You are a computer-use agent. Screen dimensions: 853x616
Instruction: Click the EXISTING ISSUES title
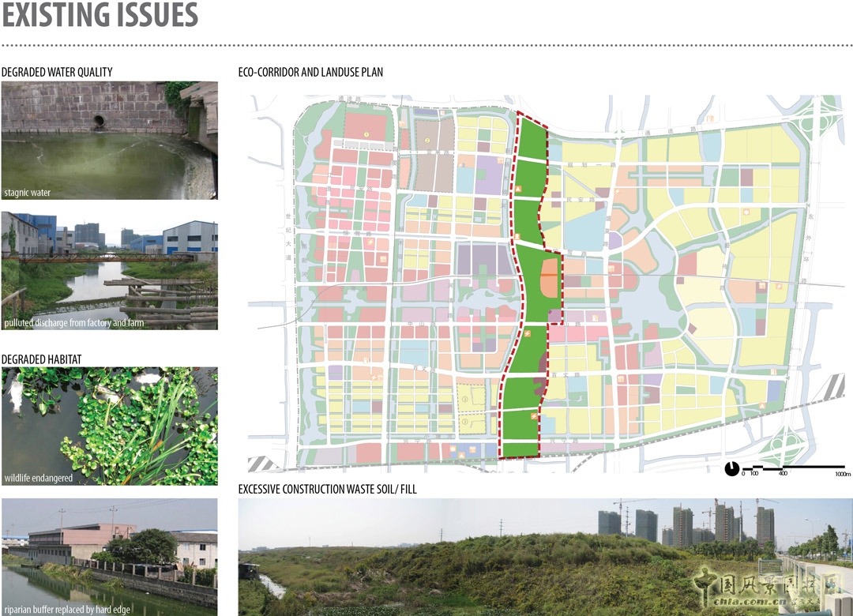coord(100,16)
